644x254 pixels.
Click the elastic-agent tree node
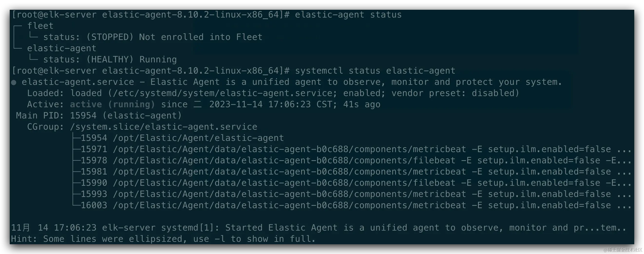point(62,48)
